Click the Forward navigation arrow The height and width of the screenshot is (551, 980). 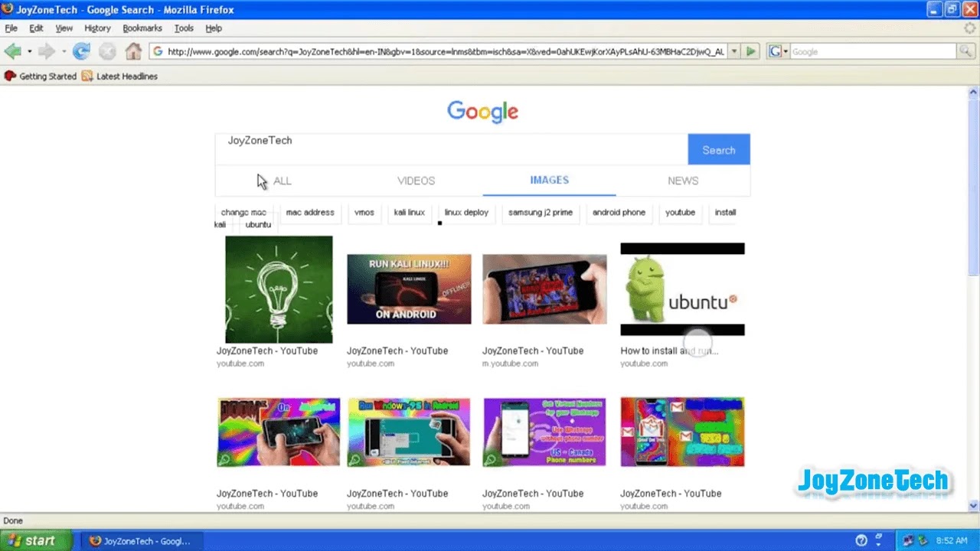pyautogui.click(x=46, y=51)
